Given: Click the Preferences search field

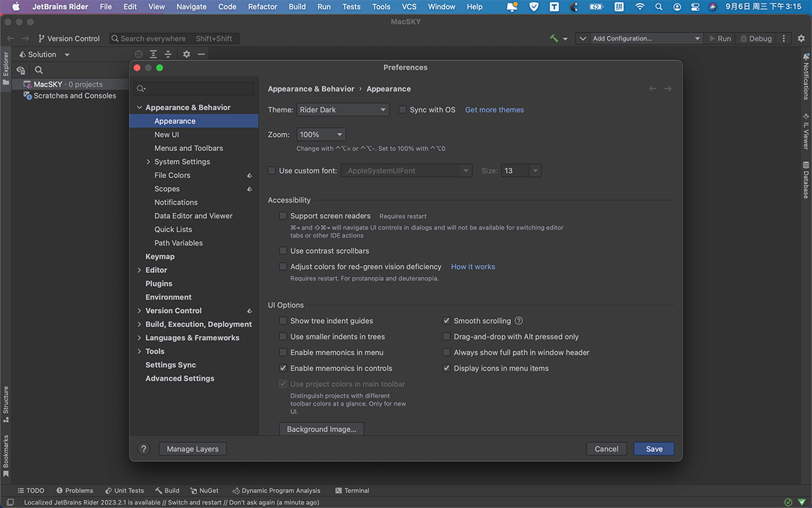Looking at the screenshot, I should tap(194, 89).
